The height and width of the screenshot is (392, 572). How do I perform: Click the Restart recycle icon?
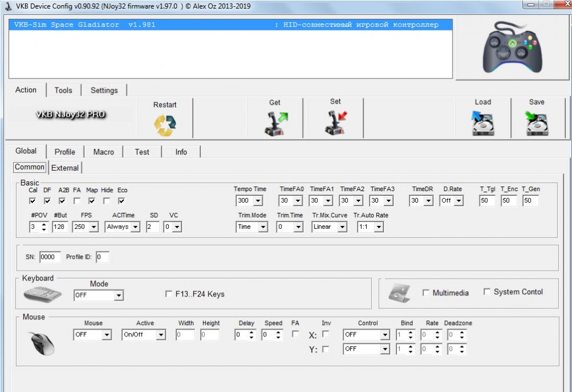click(165, 125)
